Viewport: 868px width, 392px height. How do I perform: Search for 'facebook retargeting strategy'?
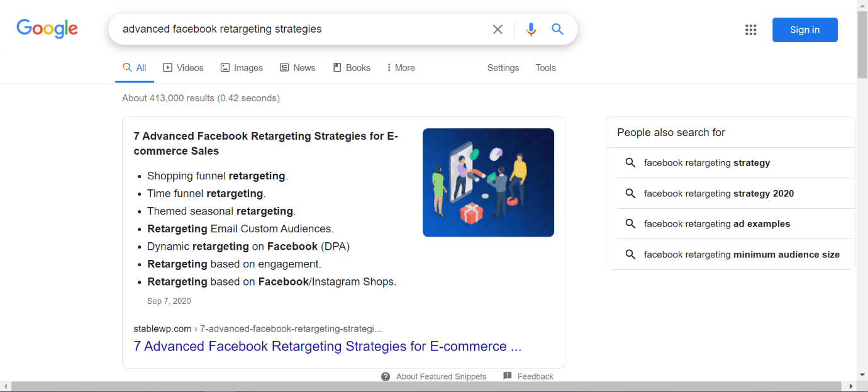tap(707, 163)
